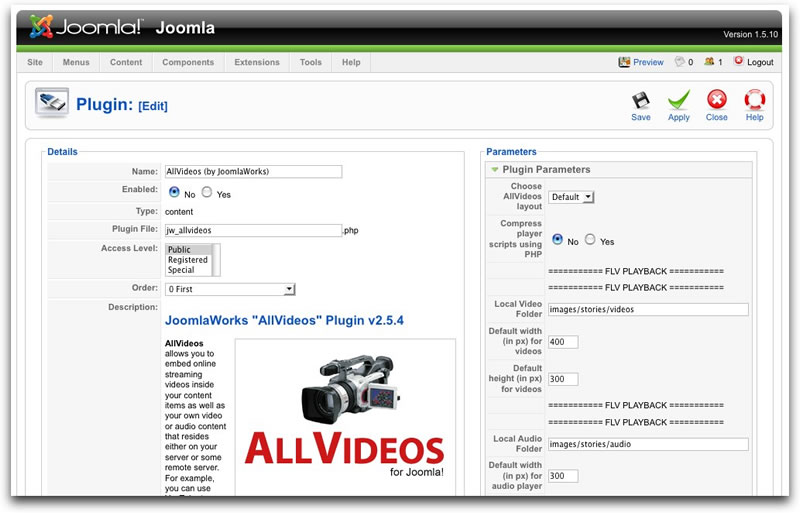Screen dimensions: 800x513
Task: Click the Details fieldset label
Action: pyautogui.click(x=62, y=152)
